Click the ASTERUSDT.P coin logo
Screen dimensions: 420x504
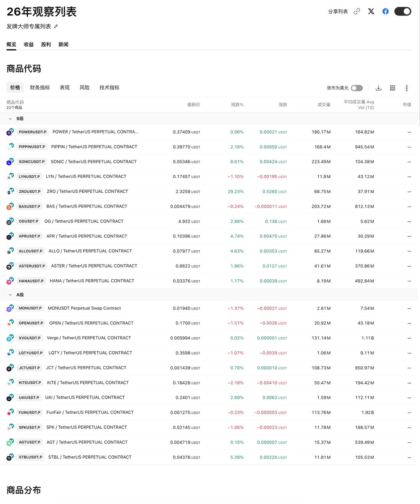click(9, 266)
